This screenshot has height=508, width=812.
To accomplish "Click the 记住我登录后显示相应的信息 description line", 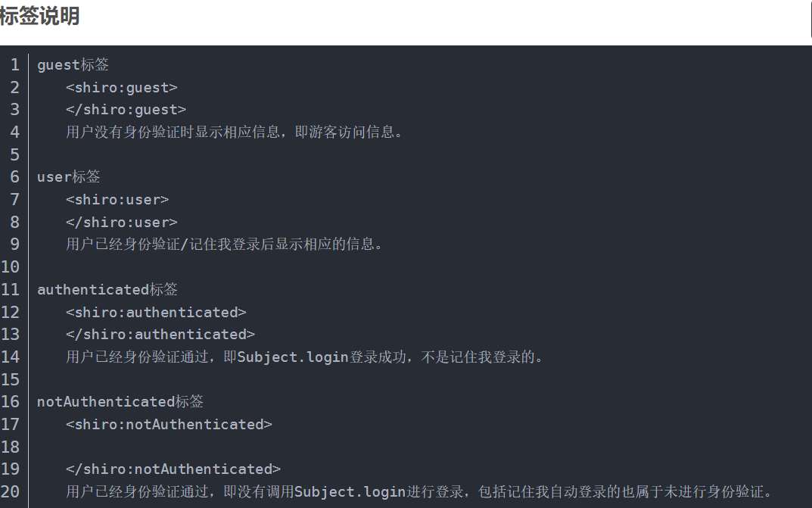I will pos(224,244).
